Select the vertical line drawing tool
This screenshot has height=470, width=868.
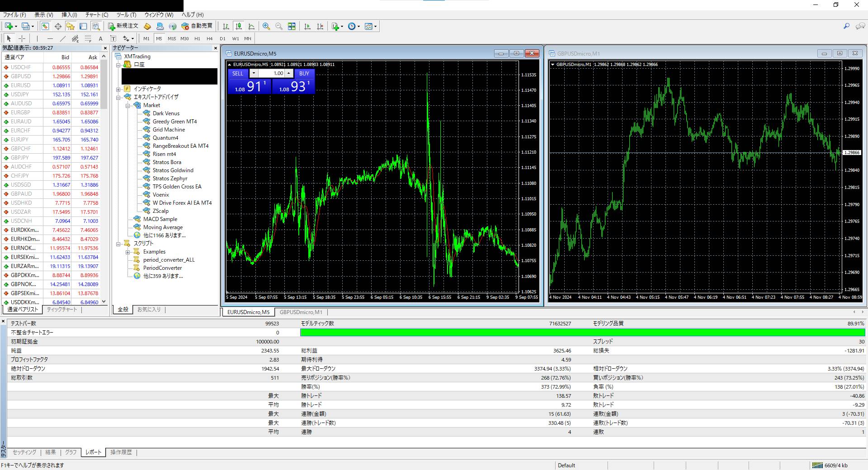coord(37,38)
